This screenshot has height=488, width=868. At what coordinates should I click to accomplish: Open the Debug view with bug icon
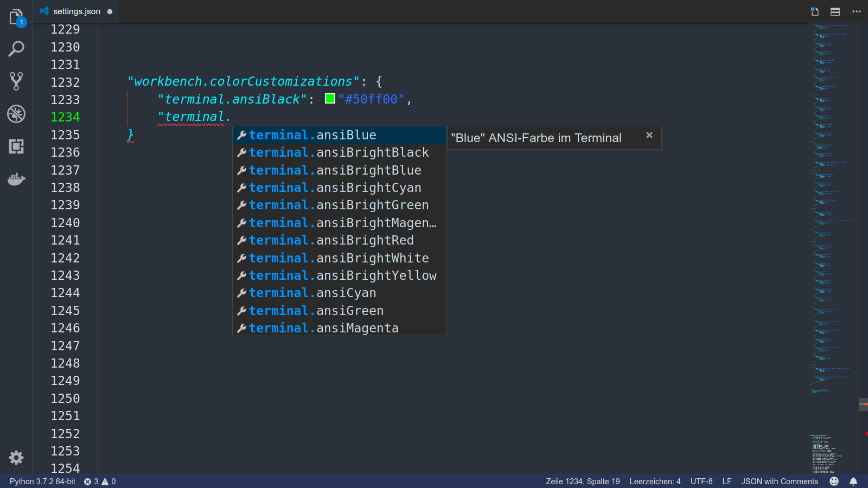(16, 114)
